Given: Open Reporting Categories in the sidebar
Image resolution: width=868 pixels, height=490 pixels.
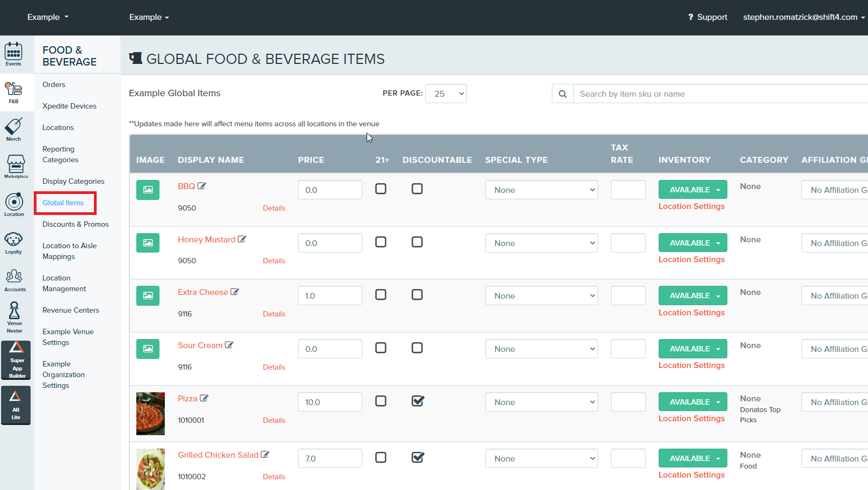Looking at the screenshot, I should [61, 154].
